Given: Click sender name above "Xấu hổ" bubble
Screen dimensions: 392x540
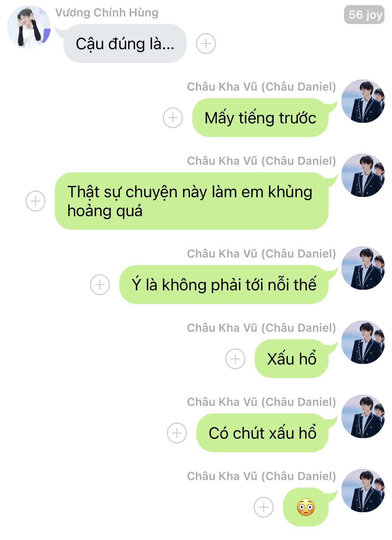Looking at the screenshot, I should tap(261, 328).
